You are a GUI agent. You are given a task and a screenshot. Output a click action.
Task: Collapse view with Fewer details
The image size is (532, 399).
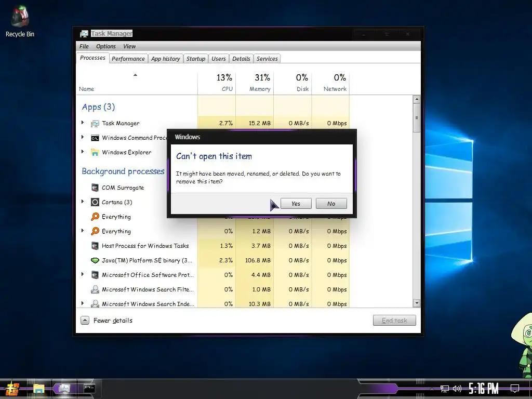click(x=106, y=320)
